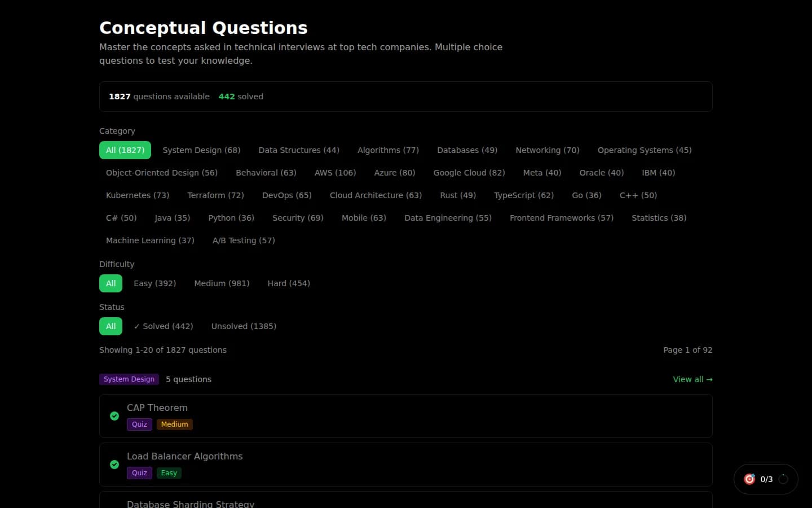Filter difficulty to Hard (454)

tap(289, 283)
